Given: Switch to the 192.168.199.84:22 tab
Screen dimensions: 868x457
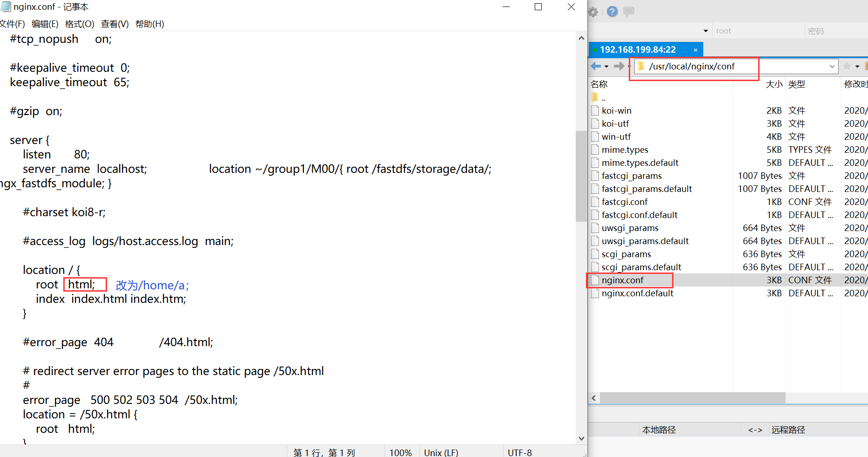Looking at the screenshot, I should (x=646, y=49).
